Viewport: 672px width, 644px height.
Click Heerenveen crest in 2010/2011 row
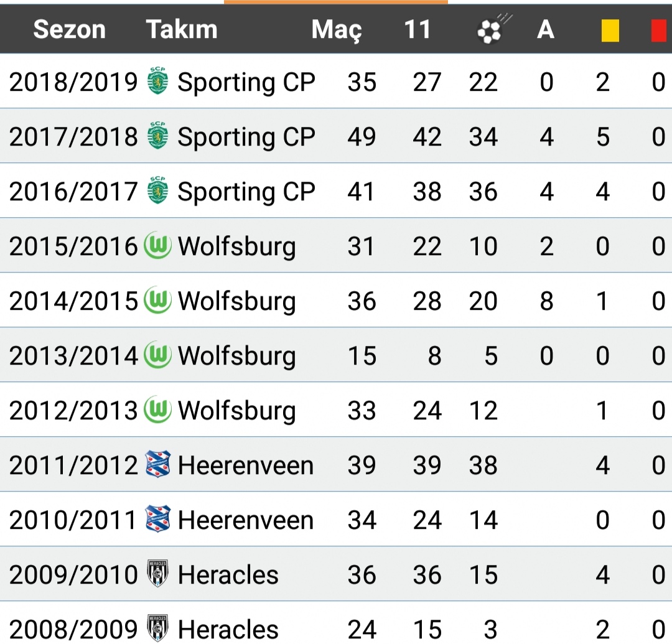157,520
